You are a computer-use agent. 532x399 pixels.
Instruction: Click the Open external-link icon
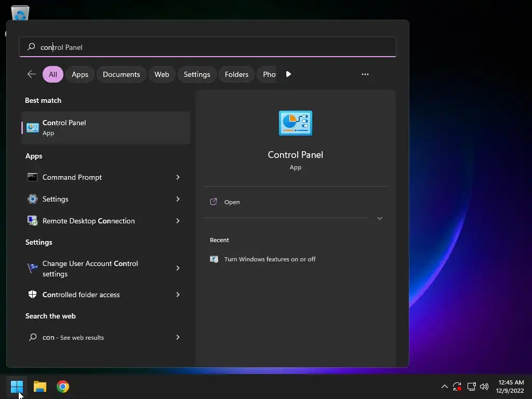point(214,202)
